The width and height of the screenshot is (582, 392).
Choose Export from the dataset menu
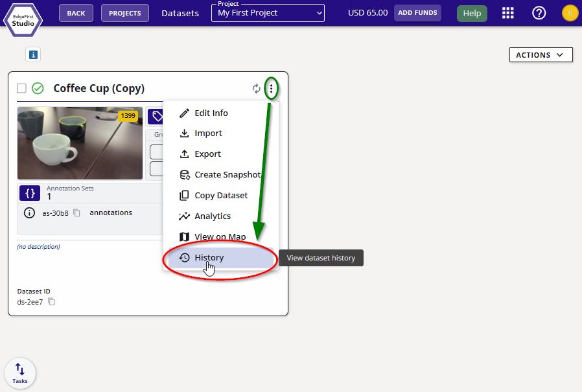[207, 154]
